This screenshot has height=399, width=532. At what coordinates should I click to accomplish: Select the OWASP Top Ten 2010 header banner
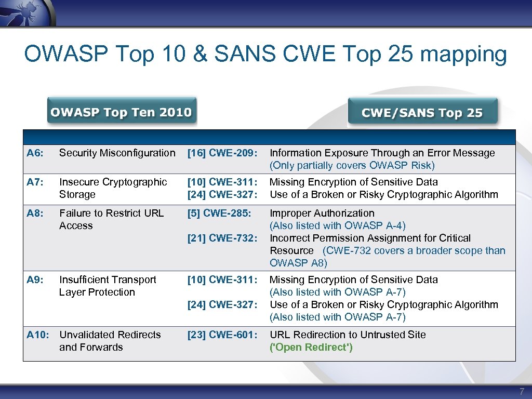(x=121, y=110)
